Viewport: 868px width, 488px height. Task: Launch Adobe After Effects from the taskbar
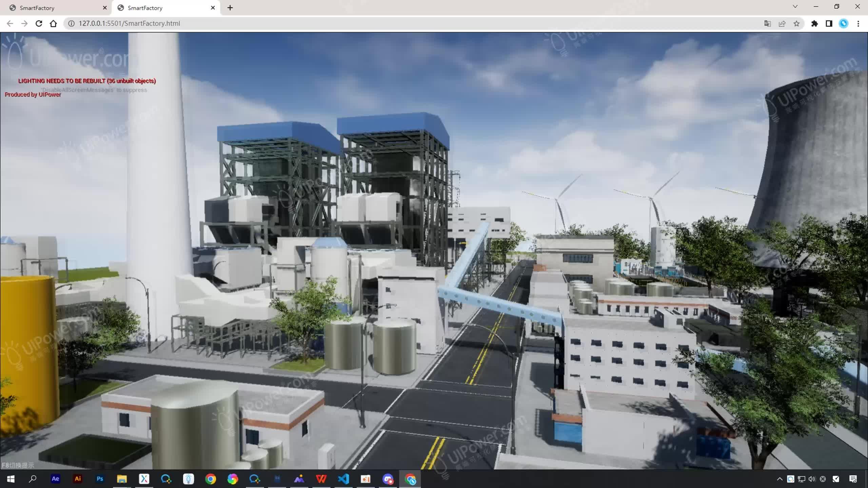pos(56,479)
